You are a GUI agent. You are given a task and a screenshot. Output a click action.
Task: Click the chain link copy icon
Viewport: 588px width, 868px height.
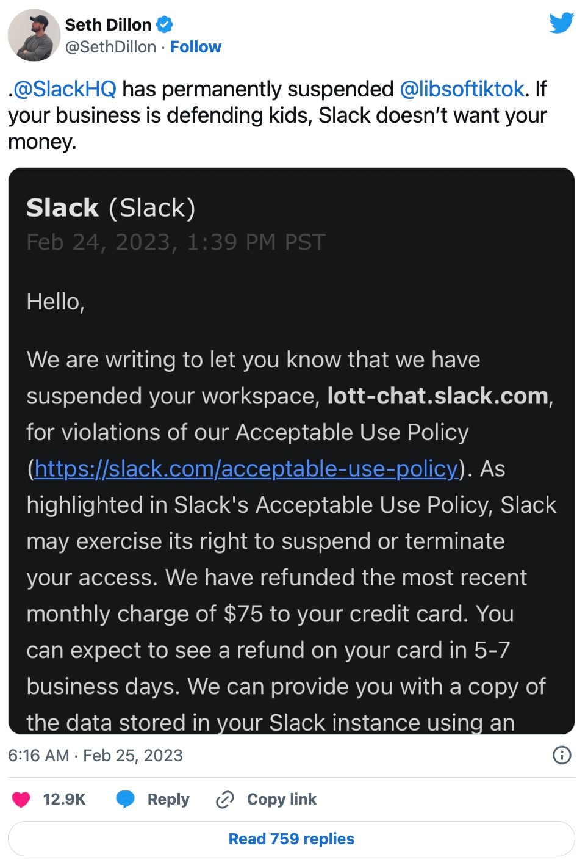coord(225,799)
